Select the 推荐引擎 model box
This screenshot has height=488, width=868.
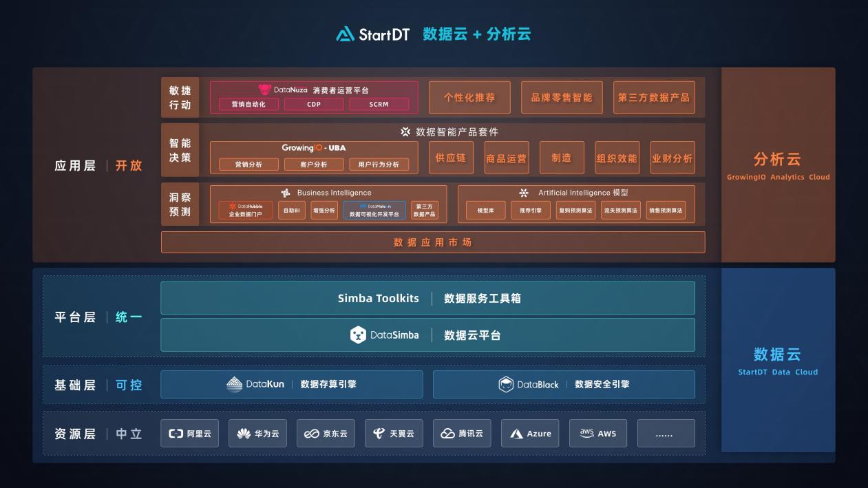coord(530,211)
